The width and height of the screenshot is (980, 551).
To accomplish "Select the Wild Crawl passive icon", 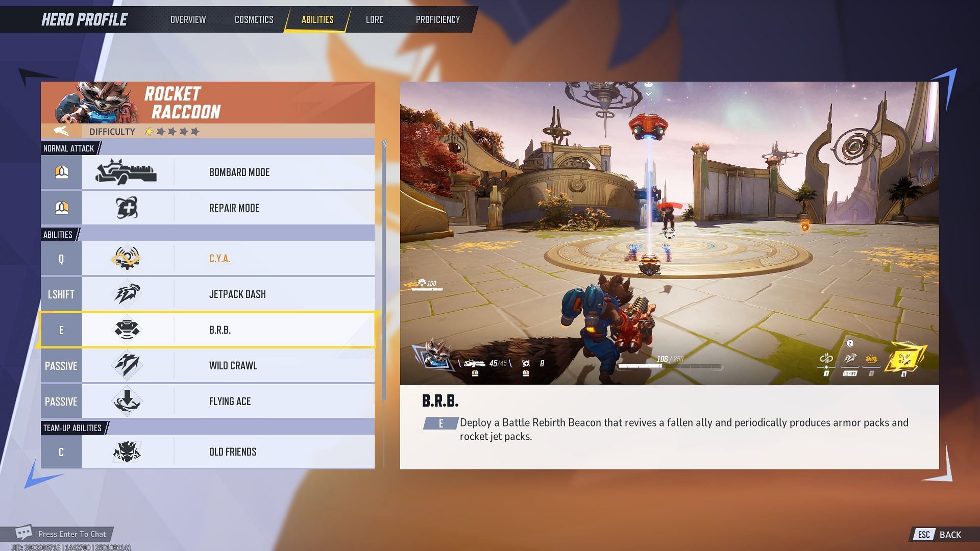I will (x=127, y=365).
